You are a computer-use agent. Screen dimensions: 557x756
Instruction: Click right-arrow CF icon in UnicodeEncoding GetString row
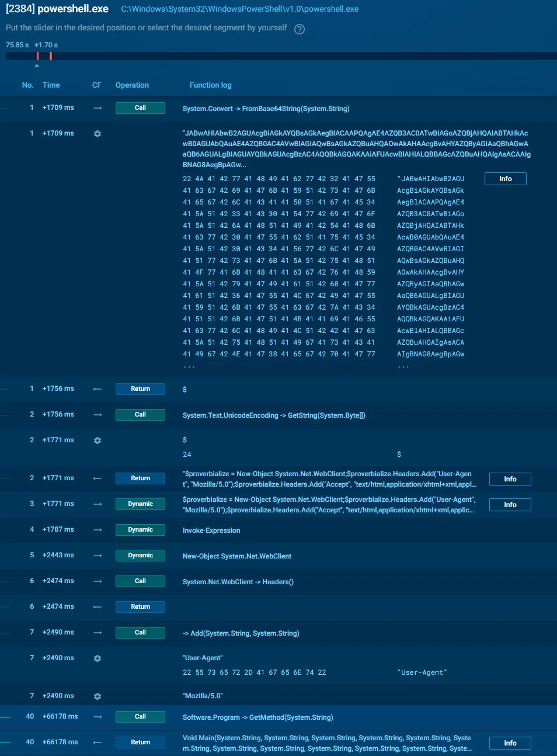pos(98,415)
